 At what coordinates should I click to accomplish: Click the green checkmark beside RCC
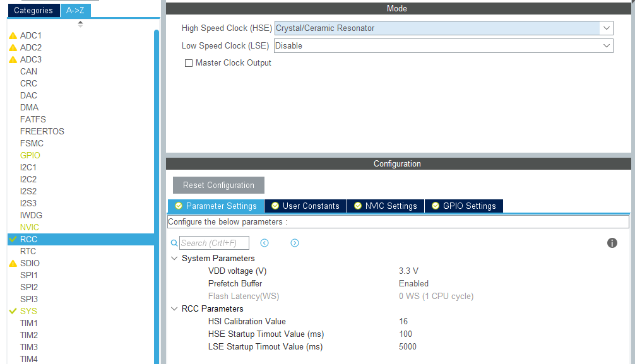coord(13,239)
